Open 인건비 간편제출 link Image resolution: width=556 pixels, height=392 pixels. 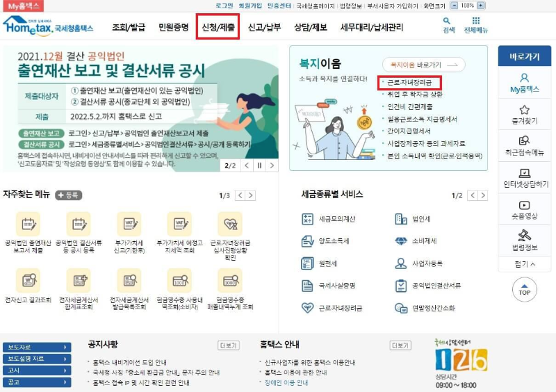409,107
